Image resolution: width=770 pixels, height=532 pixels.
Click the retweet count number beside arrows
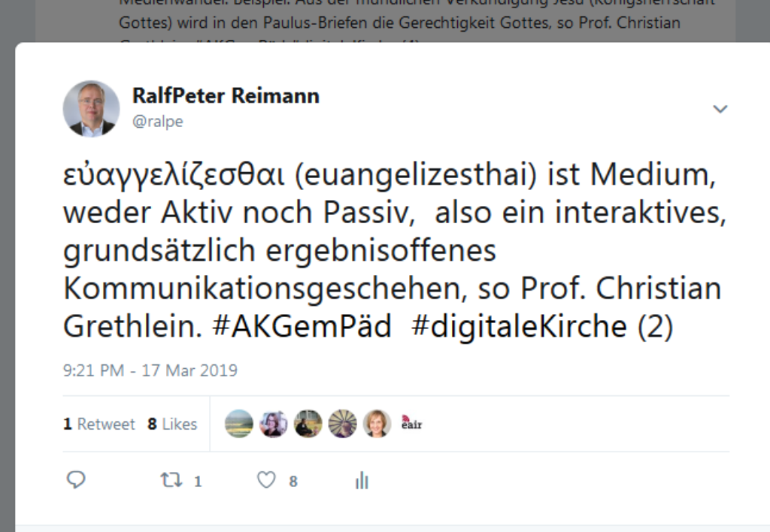198,482
